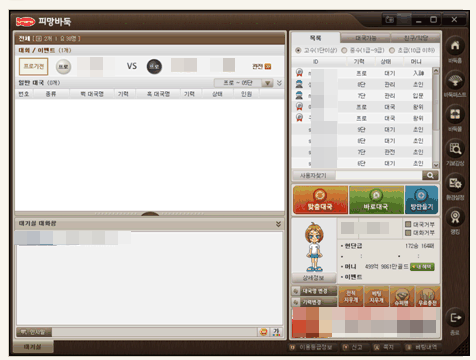Click the 대국명 변경 button

click(314, 291)
